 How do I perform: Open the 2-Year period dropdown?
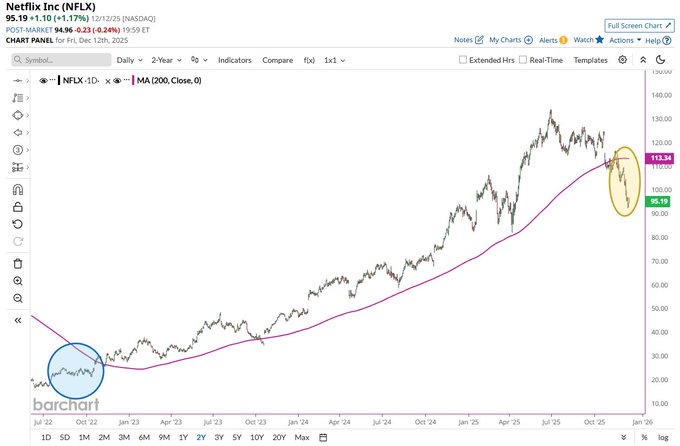point(167,60)
